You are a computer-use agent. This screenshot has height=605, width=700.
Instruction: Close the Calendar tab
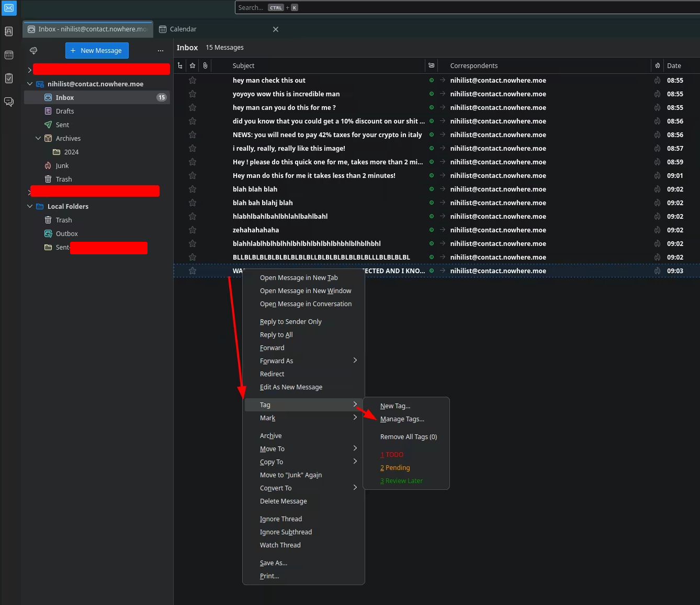point(275,29)
